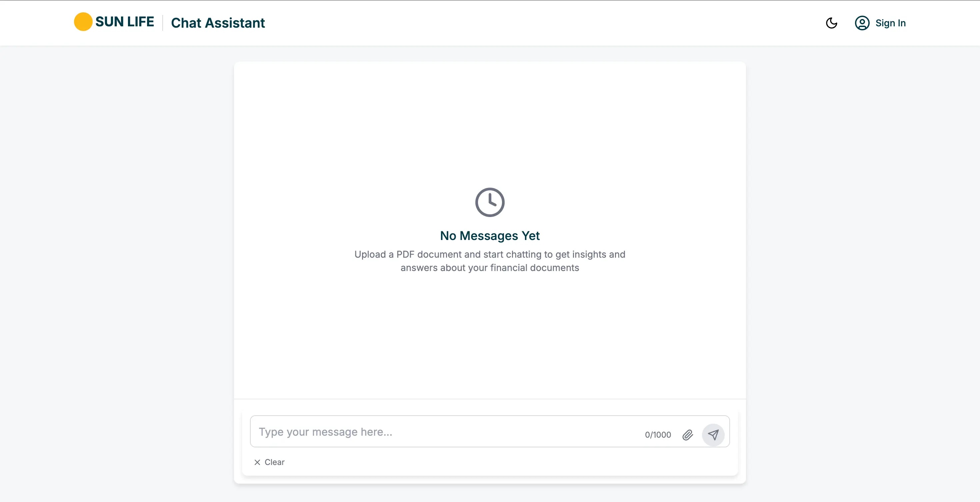Click the SUN LIFE brand text
This screenshot has width=980, height=502.
point(124,22)
